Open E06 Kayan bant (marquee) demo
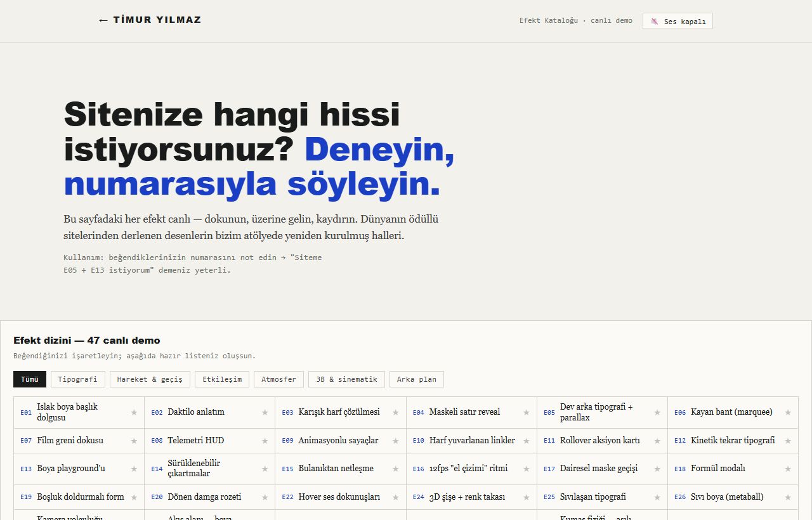Image resolution: width=812 pixels, height=520 pixels. click(x=723, y=412)
